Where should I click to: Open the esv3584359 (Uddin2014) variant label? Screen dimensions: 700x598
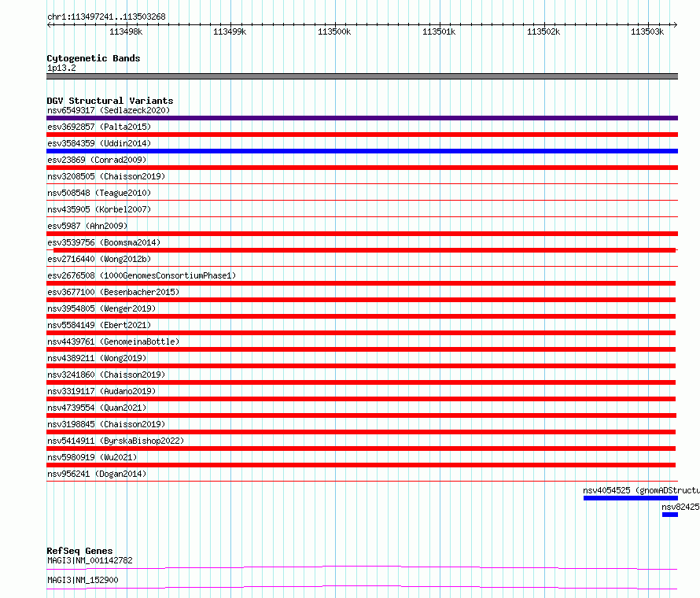pos(99,143)
